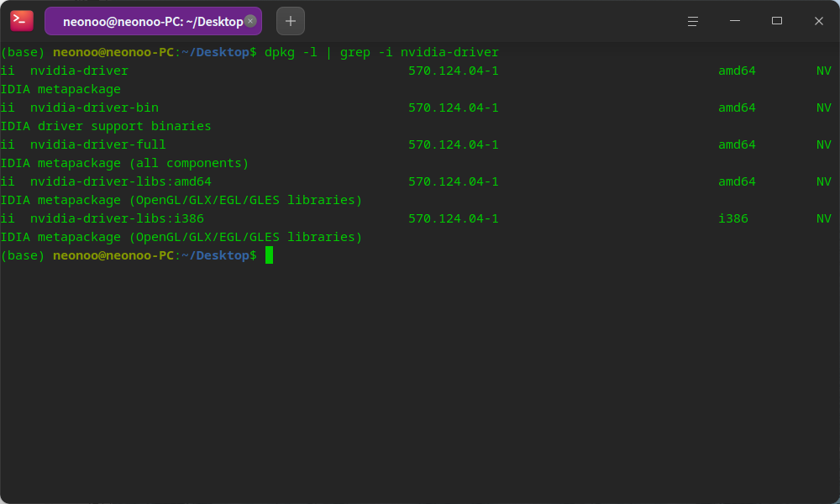Click version 570.124.04-1 in the nvidia-driver-bin row
The image size is (840, 504).
pos(454,108)
